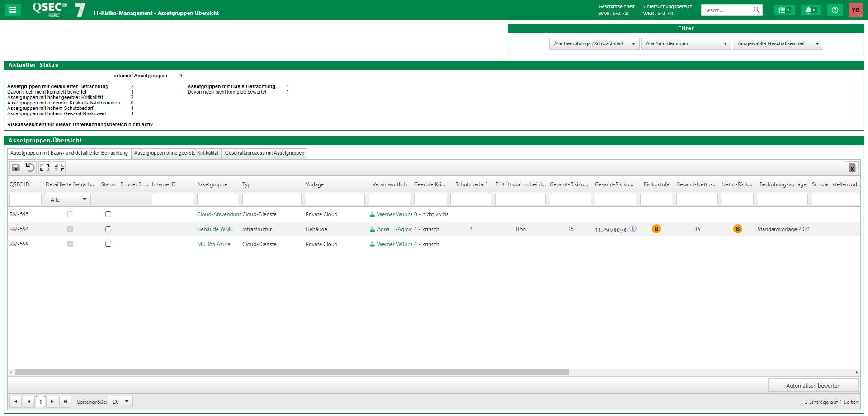
Task: Export the table to Excel
Action: tap(852, 168)
